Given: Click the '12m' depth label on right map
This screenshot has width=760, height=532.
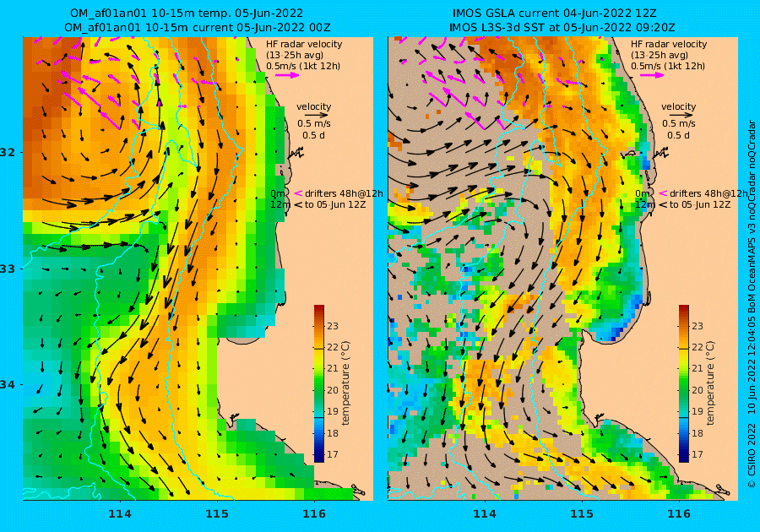Looking at the screenshot, I should (644, 205).
